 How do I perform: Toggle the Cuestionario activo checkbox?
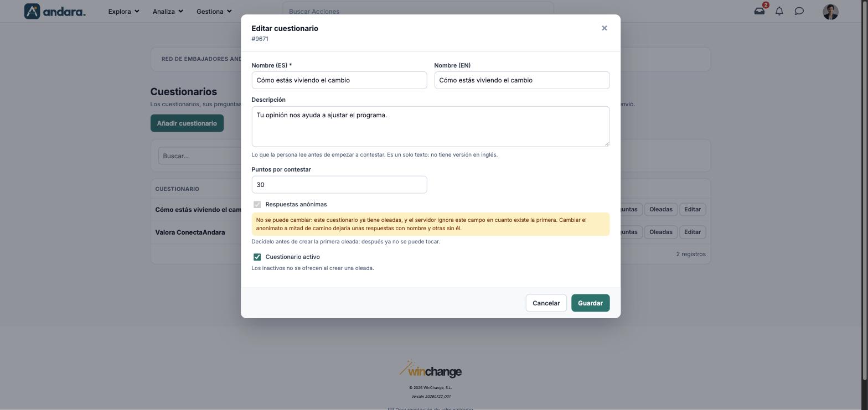(x=257, y=257)
